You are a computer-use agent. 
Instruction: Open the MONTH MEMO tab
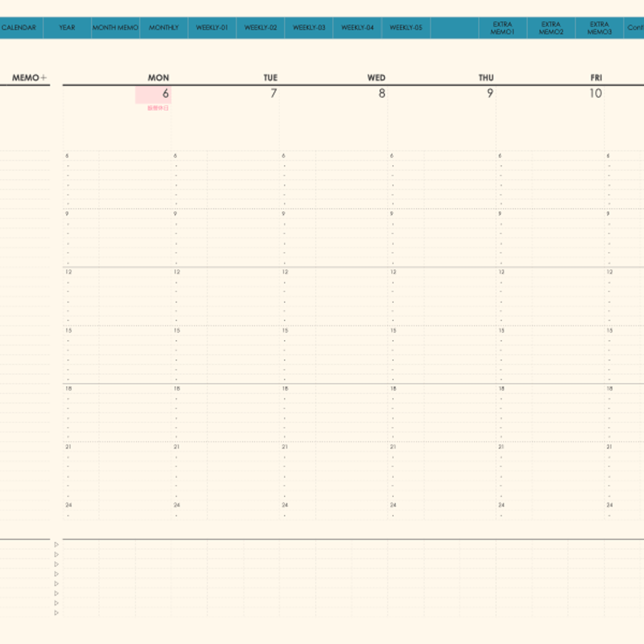point(115,28)
